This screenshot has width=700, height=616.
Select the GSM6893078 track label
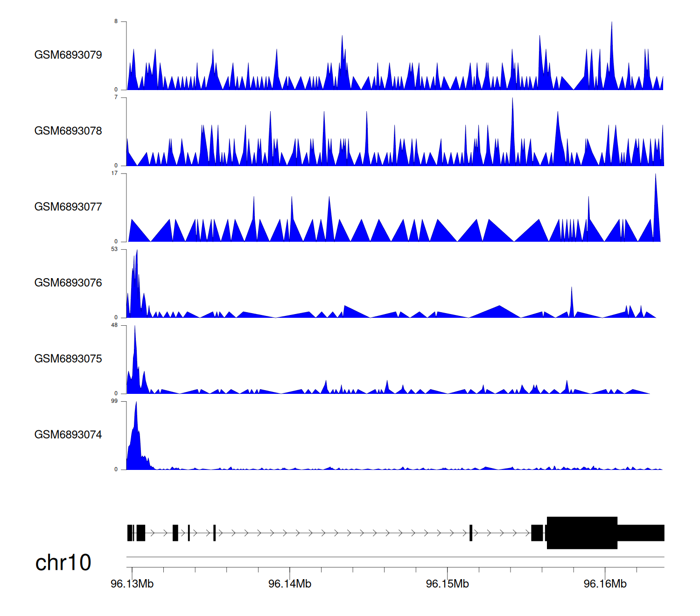coord(68,131)
